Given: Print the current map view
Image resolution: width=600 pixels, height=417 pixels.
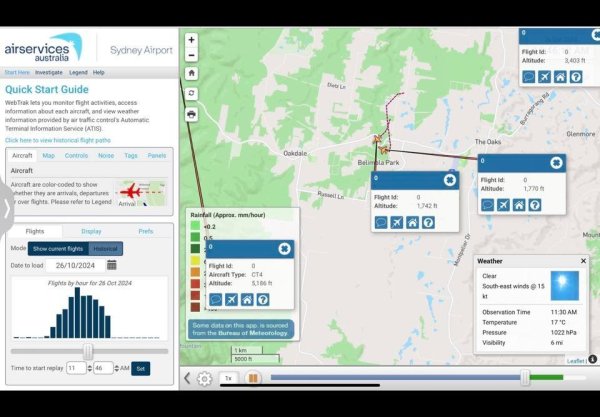Looking at the screenshot, I should coord(191,114).
